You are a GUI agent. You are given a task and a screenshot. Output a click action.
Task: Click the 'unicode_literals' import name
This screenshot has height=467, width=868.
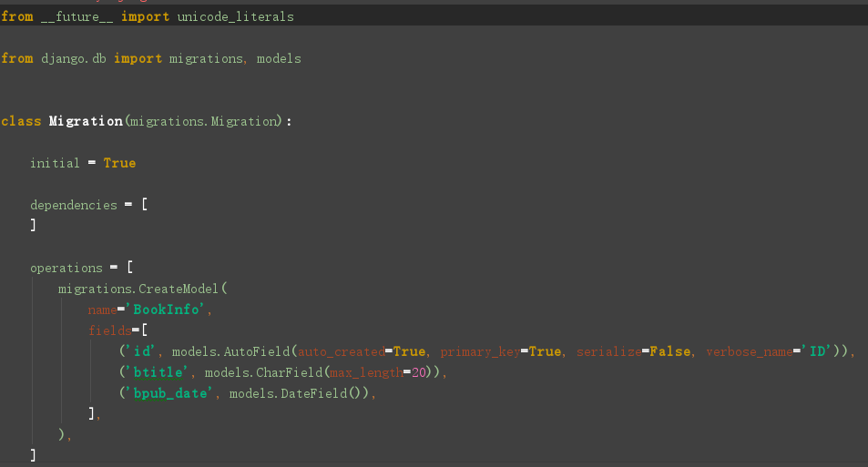tap(235, 17)
